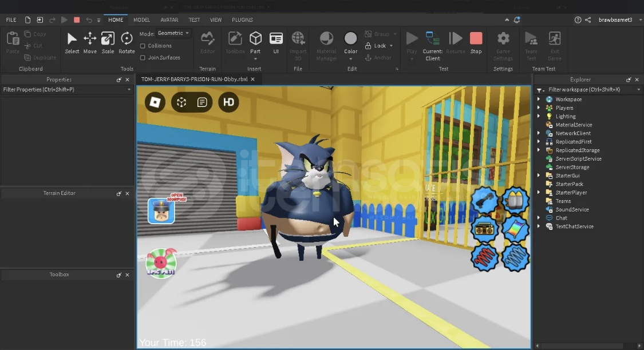Switch to the AVATAR ribbon tab
The height and width of the screenshot is (350, 644).
point(169,19)
